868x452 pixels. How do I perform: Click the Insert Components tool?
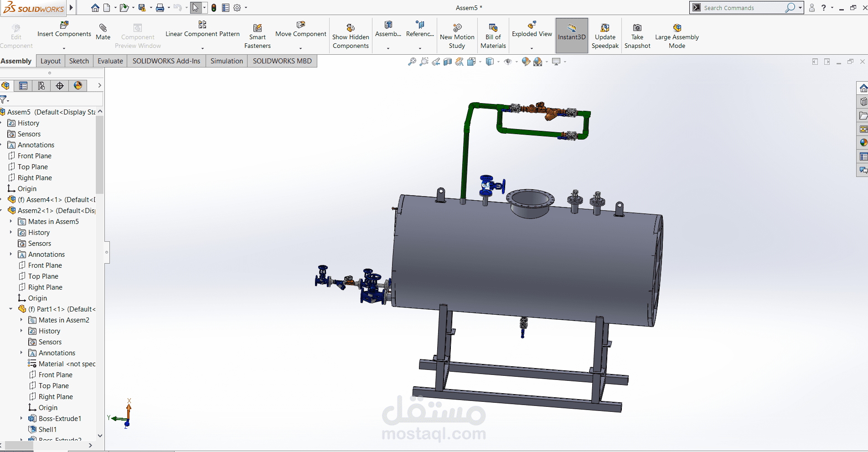click(64, 30)
